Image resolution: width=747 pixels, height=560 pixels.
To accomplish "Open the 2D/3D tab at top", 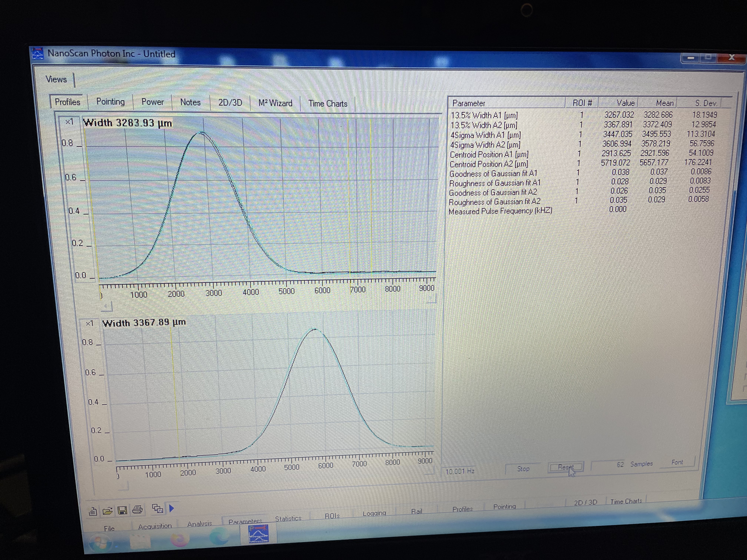I will tap(230, 103).
